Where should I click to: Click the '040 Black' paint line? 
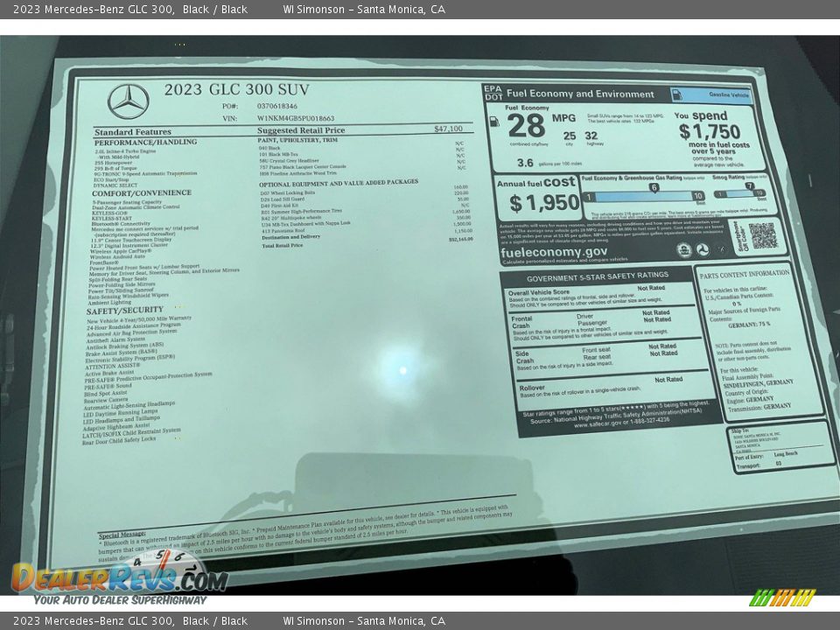click(269, 148)
